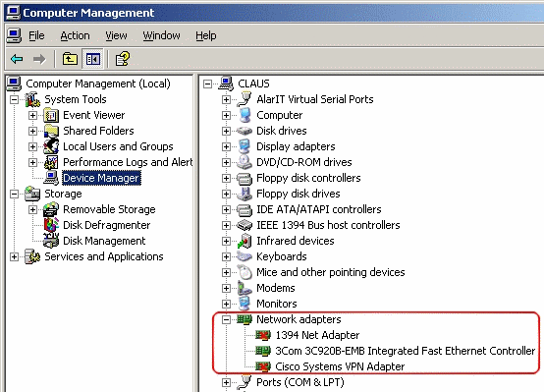
Task: Select the DVD/CD-ROM drives icon
Action: pyautogui.click(x=245, y=162)
